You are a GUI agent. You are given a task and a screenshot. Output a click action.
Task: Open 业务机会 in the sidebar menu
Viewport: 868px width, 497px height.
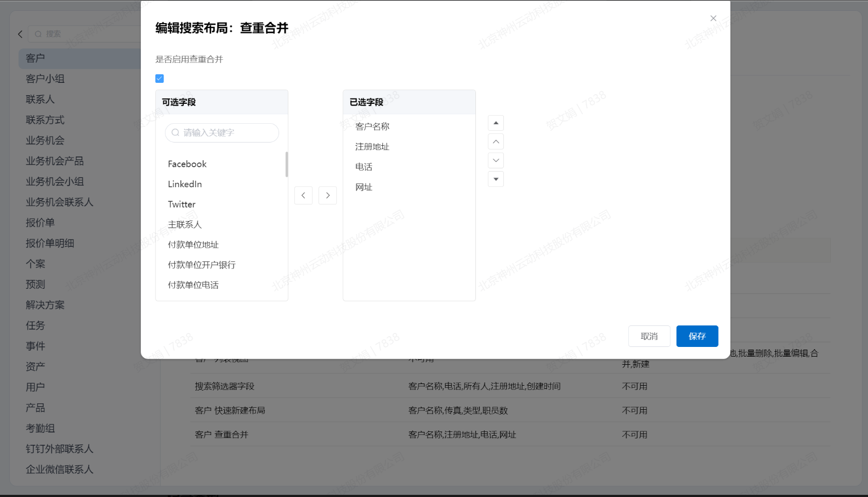45,140
